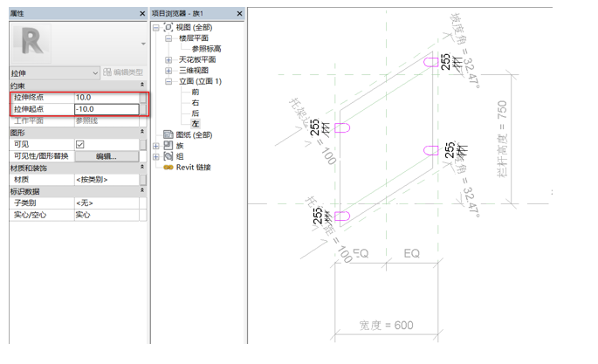Select the 图纸 (全部) tree label
Viewport: 598px width, 364px height.
[194, 135]
